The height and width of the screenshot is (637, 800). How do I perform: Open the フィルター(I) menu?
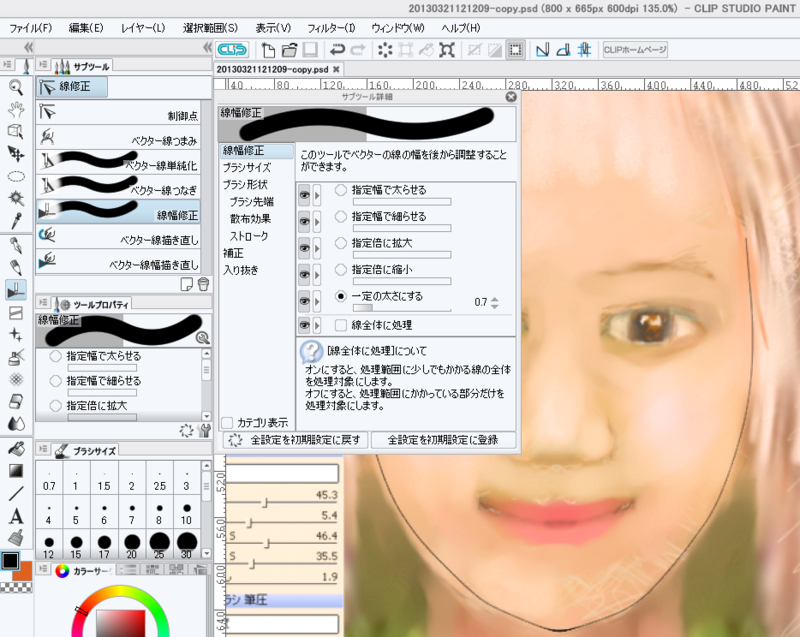pos(331,28)
